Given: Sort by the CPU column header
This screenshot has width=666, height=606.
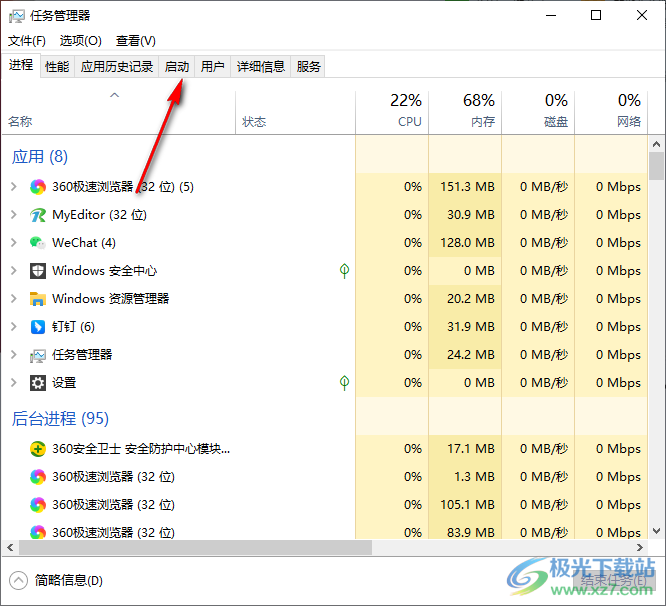Looking at the screenshot, I should [392, 113].
